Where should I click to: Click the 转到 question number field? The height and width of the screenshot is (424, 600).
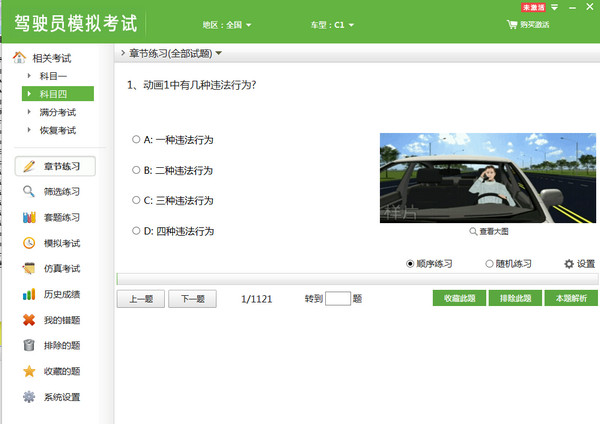338,298
